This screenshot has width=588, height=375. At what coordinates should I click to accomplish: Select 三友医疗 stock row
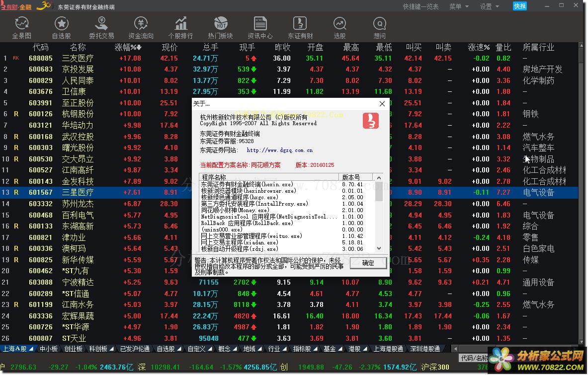pyautogui.click(x=289, y=58)
